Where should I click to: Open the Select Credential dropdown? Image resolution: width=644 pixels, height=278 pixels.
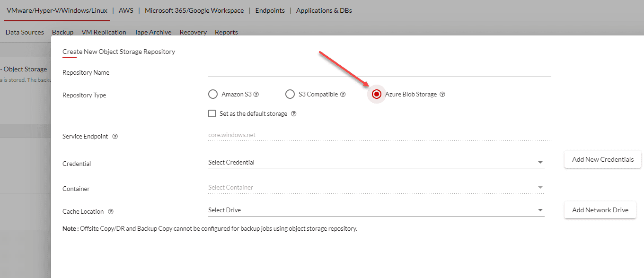(376, 162)
